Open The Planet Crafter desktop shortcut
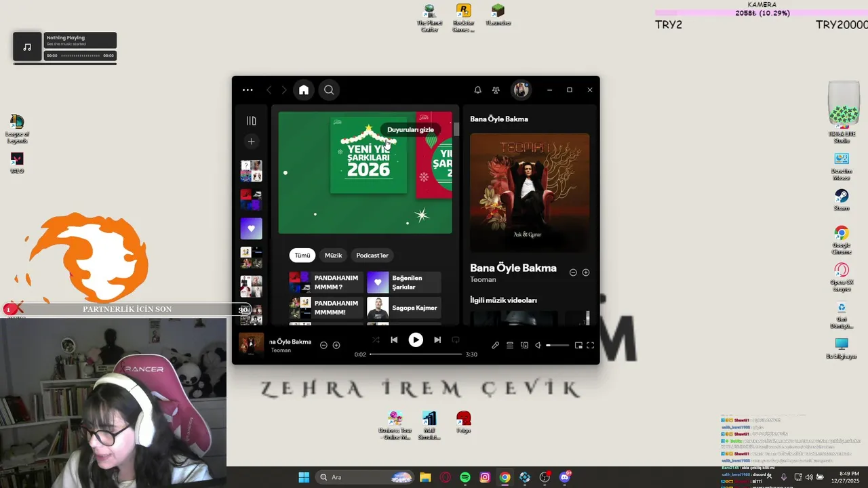Viewport: 868px width, 488px height. 429,18
